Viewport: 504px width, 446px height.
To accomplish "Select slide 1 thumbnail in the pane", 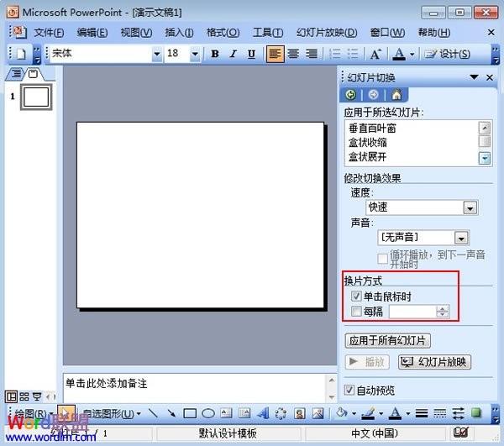I will [36, 97].
